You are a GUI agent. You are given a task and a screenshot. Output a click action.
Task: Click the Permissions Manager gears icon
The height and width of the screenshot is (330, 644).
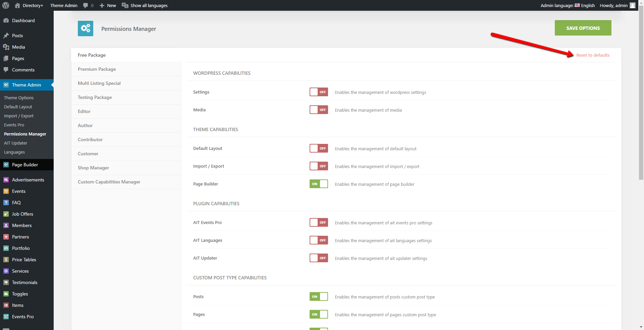(x=86, y=29)
